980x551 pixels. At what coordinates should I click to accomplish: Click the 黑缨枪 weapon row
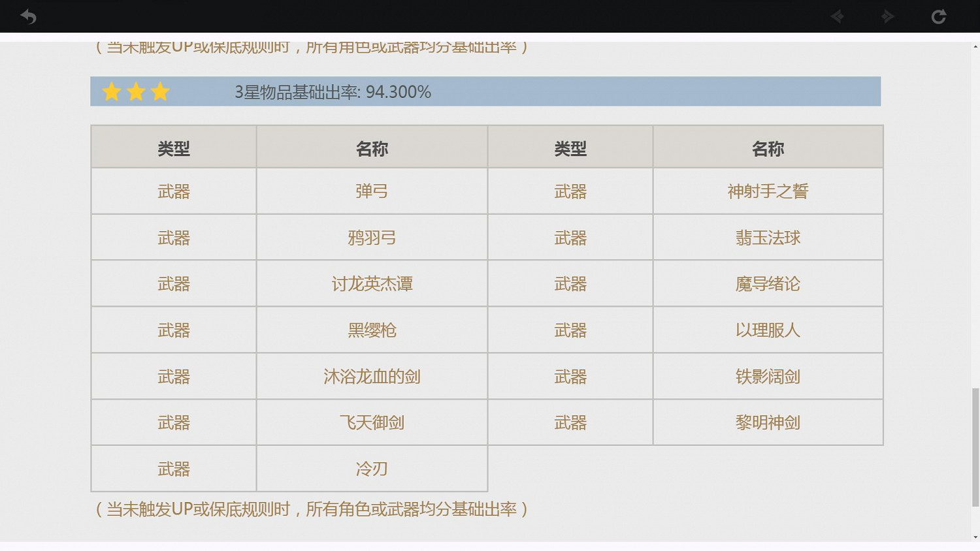371,330
